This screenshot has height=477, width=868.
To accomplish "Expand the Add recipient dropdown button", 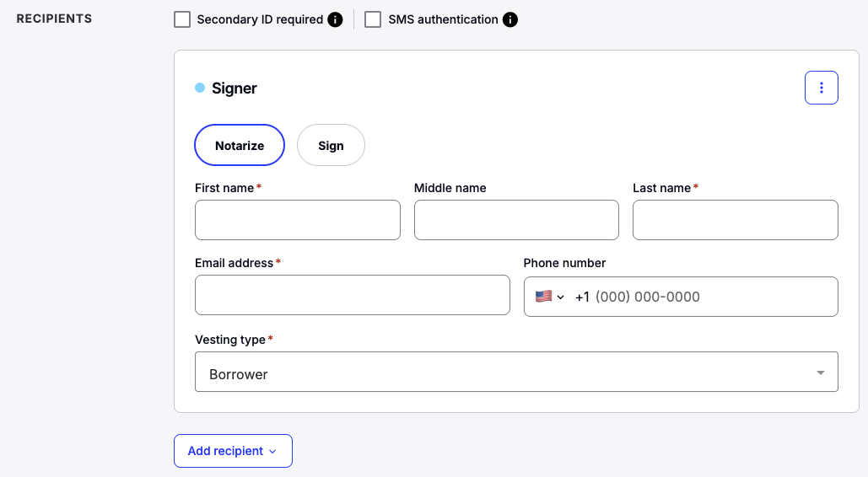I will coord(233,451).
